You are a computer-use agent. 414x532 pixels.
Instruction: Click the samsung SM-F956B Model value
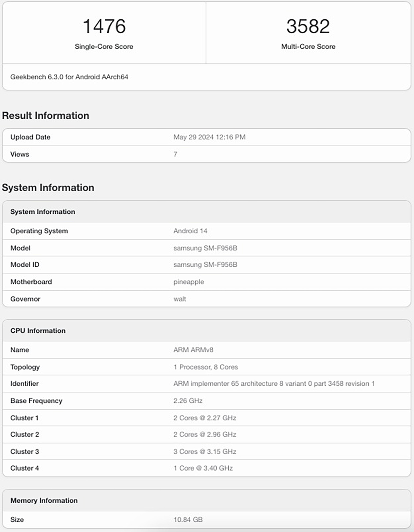point(205,248)
